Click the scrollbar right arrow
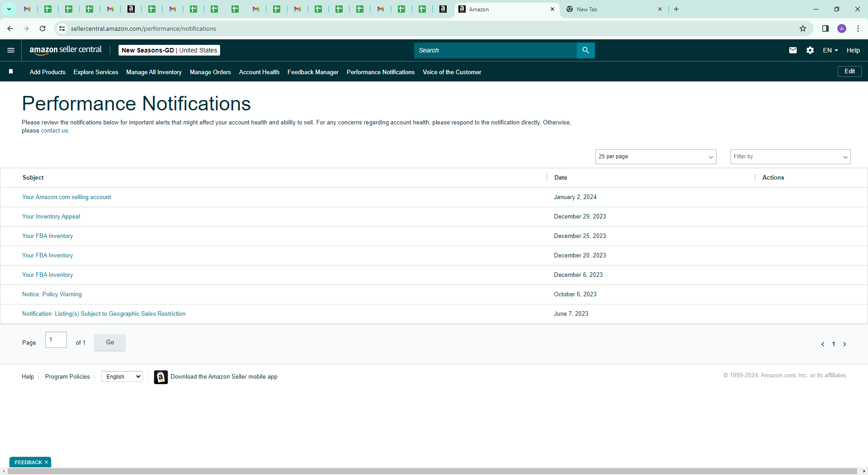868x475 pixels. click(864, 471)
